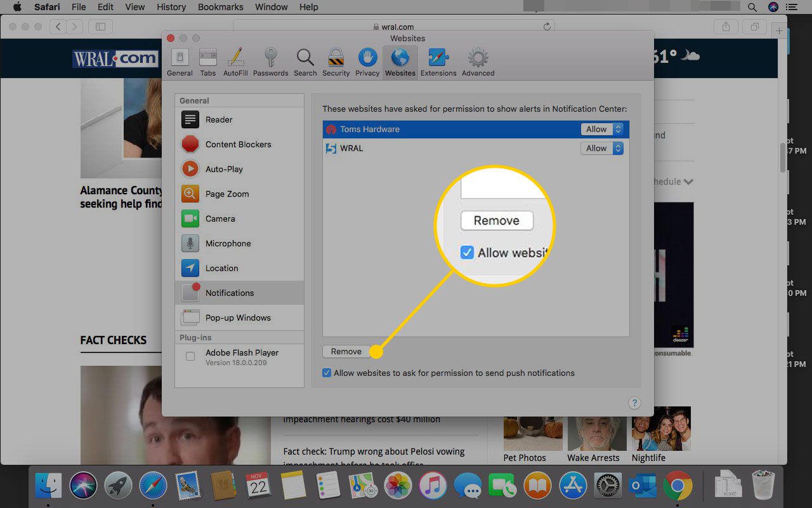The height and width of the screenshot is (508, 812).
Task: Open the Extensions preferences pane
Action: point(438,62)
